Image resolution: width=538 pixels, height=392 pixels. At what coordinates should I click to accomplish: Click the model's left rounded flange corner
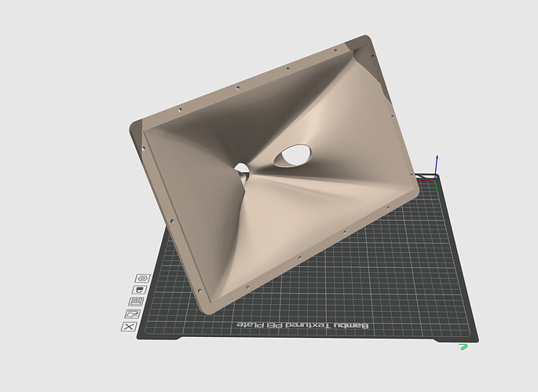[135, 127]
